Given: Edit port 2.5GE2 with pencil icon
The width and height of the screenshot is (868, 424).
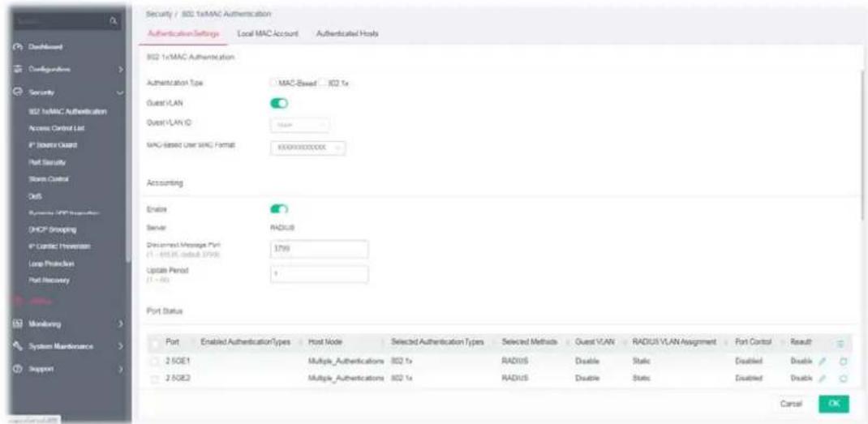Looking at the screenshot, I should (823, 379).
